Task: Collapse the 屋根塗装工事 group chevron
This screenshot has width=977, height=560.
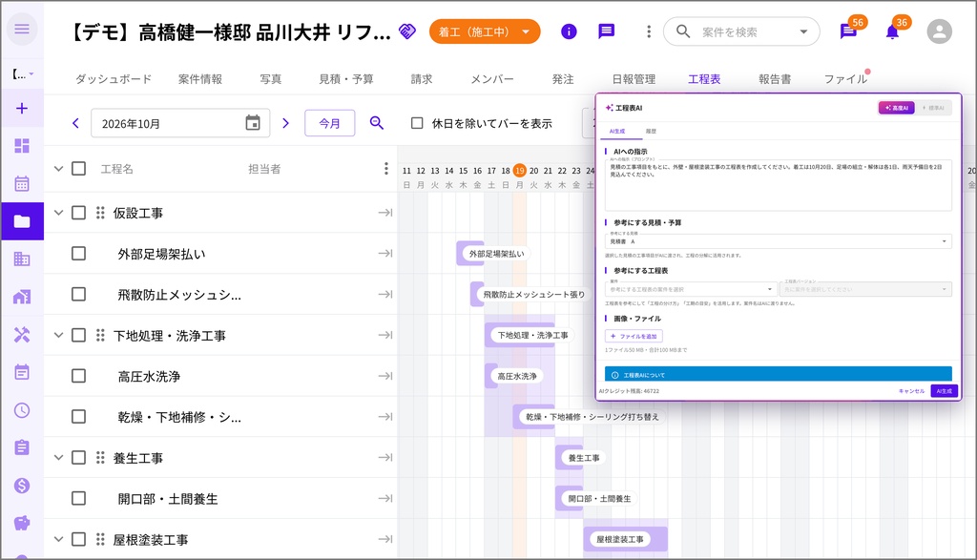Action: point(58,539)
